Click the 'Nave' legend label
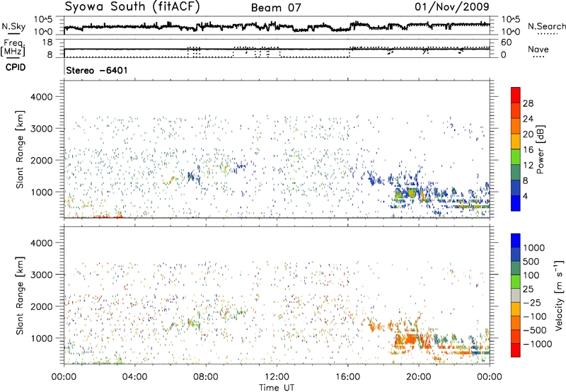The image size is (566, 392). [538, 50]
